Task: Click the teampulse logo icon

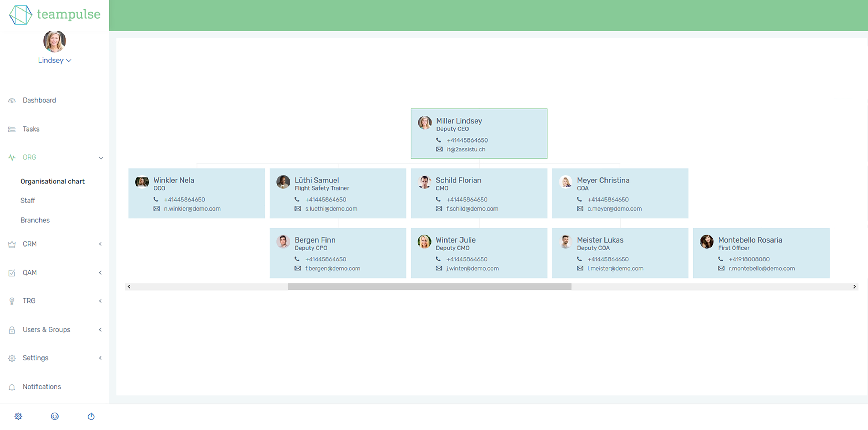Action: click(20, 14)
